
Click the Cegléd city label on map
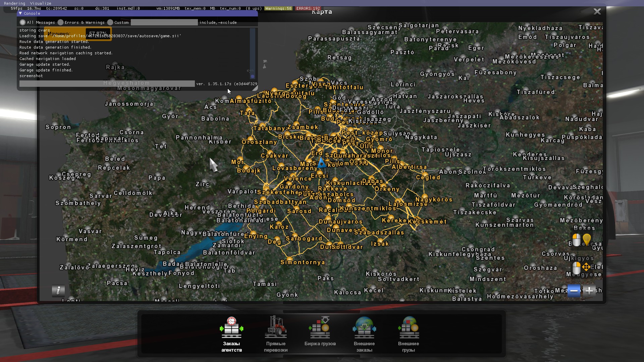click(428, 177)
